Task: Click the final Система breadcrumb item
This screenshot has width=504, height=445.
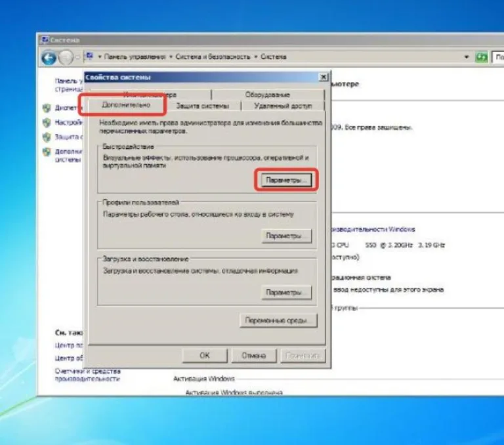Action: pyautogui.click(x=273, y=57)
